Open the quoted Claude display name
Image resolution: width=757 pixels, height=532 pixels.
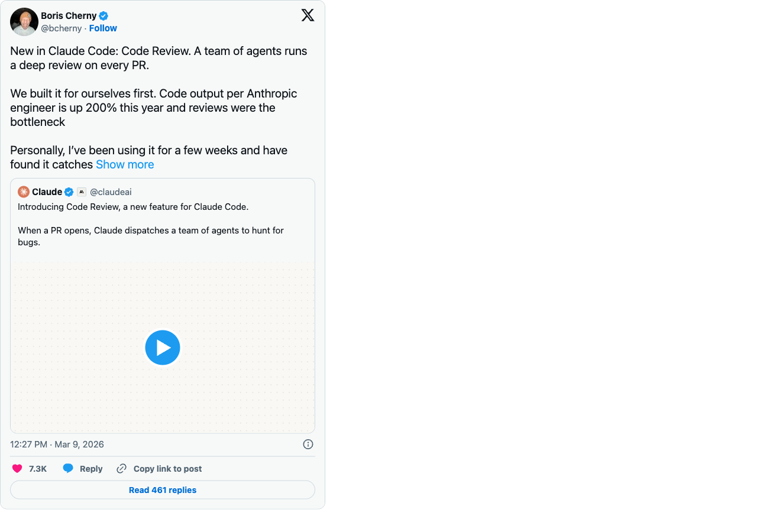point(47,192)
